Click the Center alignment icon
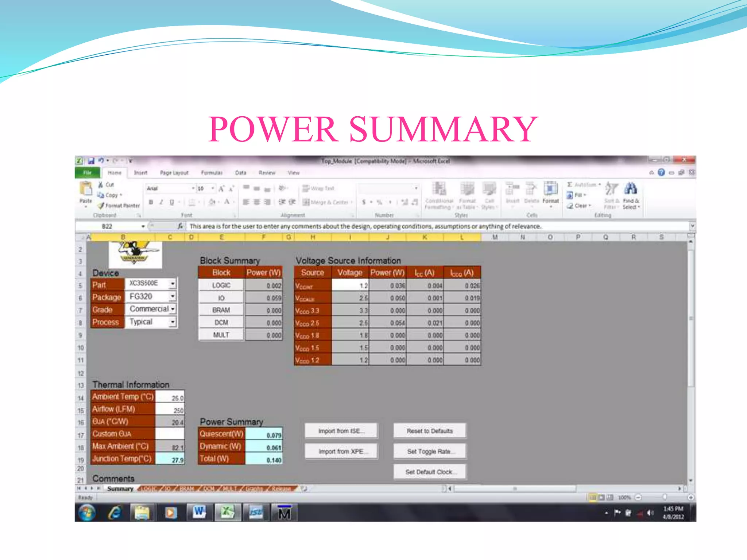The width and height of the screenshot is (747, 560). coord(257,202)
